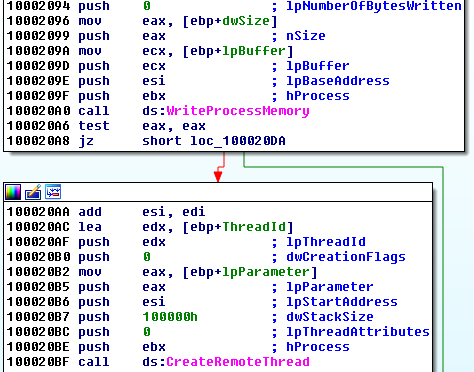The height and width of the screenshot is (372, 474).
Task: Click the nSize comment
Action: point(306,36)
